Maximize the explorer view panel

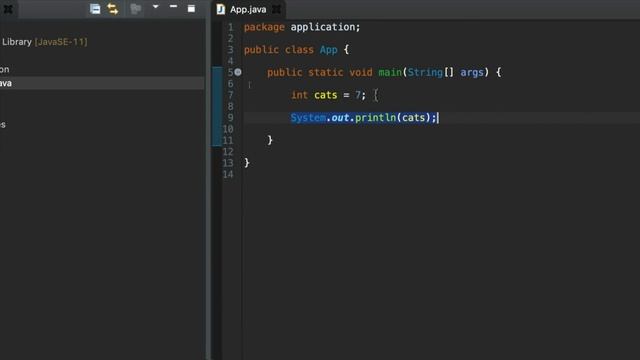[191, 8]
